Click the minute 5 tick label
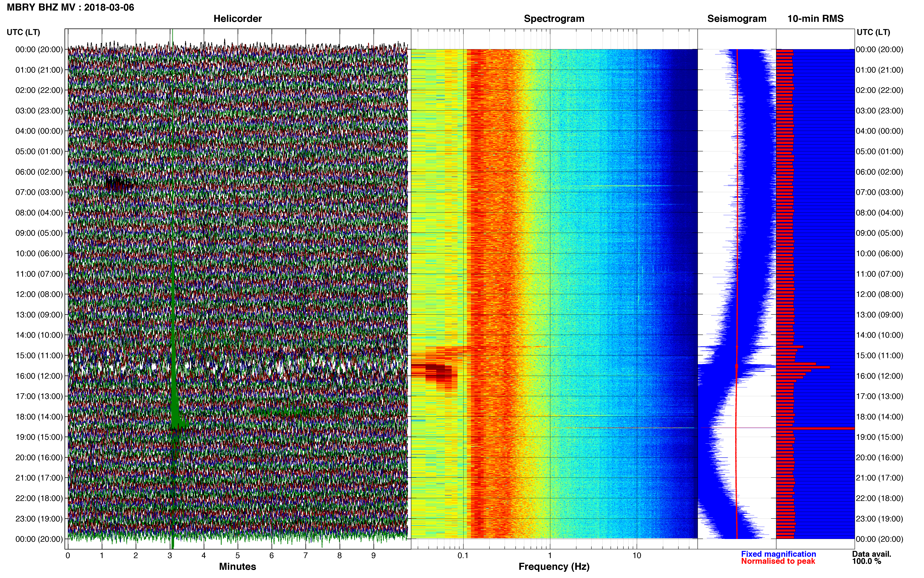The width and height of the screenshot is (924, 578). (x=238, y=556)
